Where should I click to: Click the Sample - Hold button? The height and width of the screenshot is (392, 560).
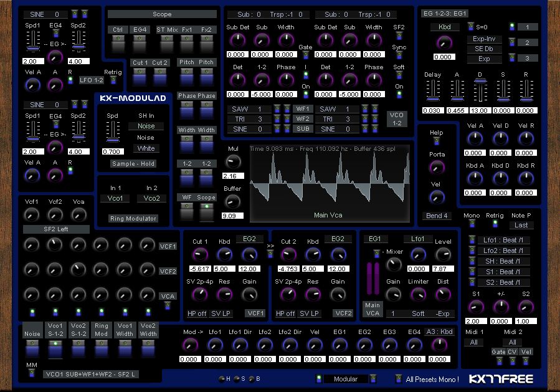pyautogui.click(x=132, y=164)
